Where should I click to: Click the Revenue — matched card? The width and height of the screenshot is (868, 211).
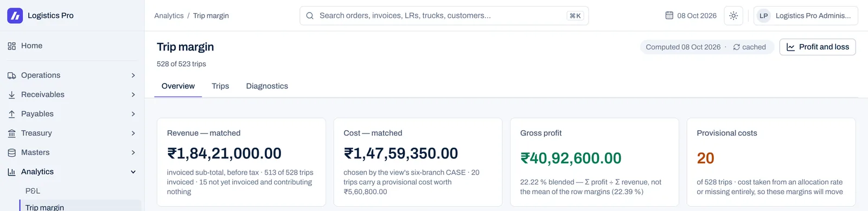tap(241, 162)
